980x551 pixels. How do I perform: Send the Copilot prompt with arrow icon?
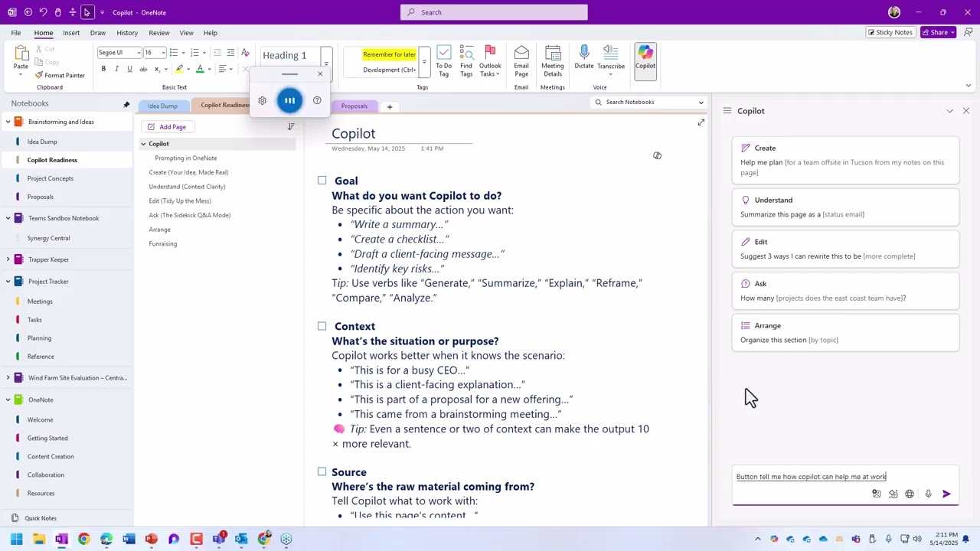click(946, 494)
